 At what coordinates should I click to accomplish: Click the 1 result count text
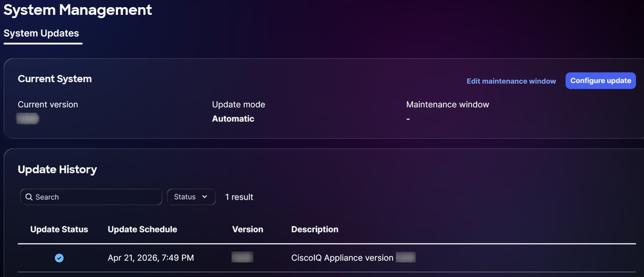click(239, 197)
